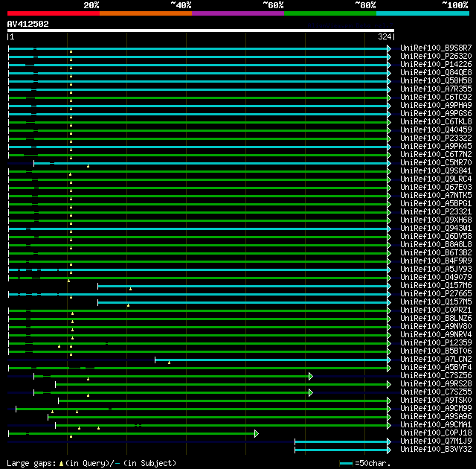Select the UniRef100_B3VY32 label
Screen dimensions: 476x469
(x=436, y=450)
